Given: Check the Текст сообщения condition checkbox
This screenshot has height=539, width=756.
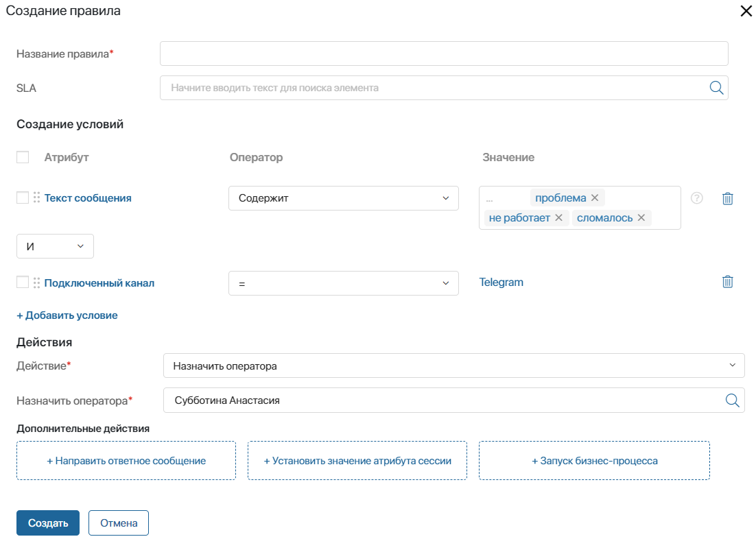Looking at the screenshot, I should coord(23,197).
